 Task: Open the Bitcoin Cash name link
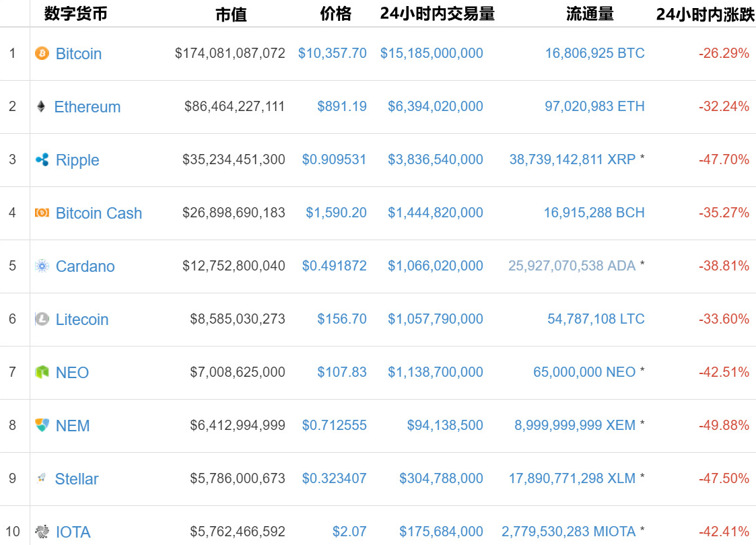(99, 213)
